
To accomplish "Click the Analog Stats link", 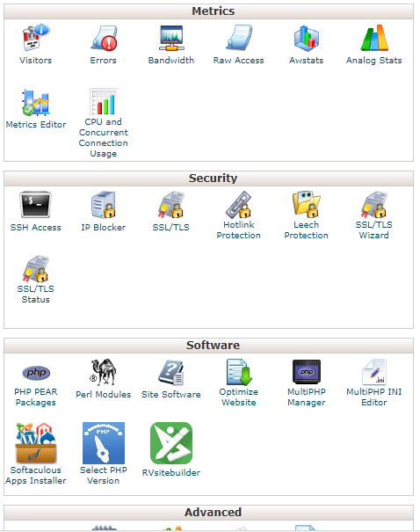I will click(x=374, y=61).
